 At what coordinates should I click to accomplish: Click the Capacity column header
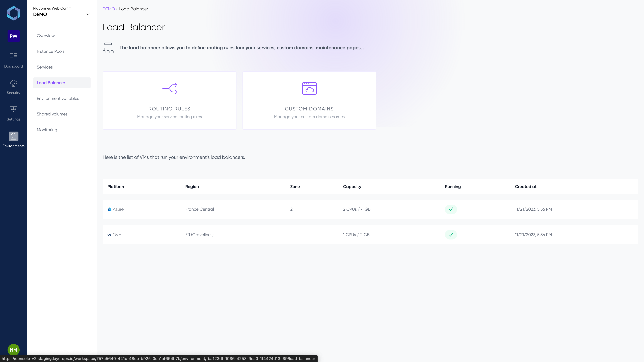click(x=352, y=187)
